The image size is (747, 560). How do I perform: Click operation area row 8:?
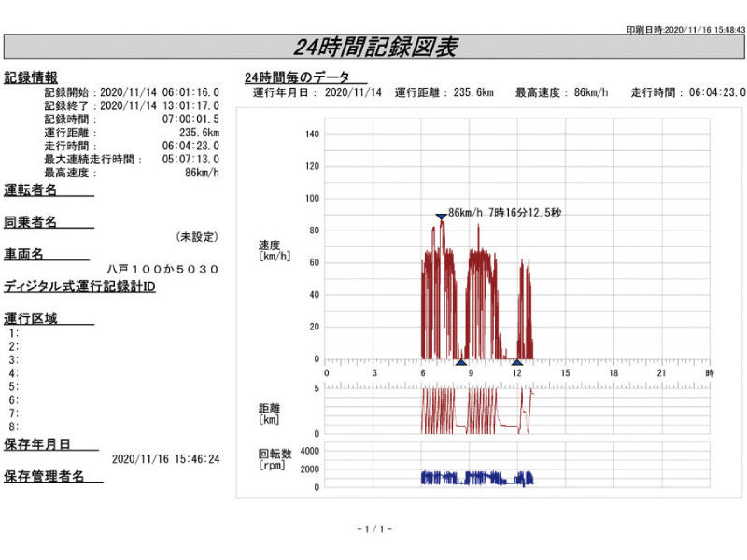(14, 427)
